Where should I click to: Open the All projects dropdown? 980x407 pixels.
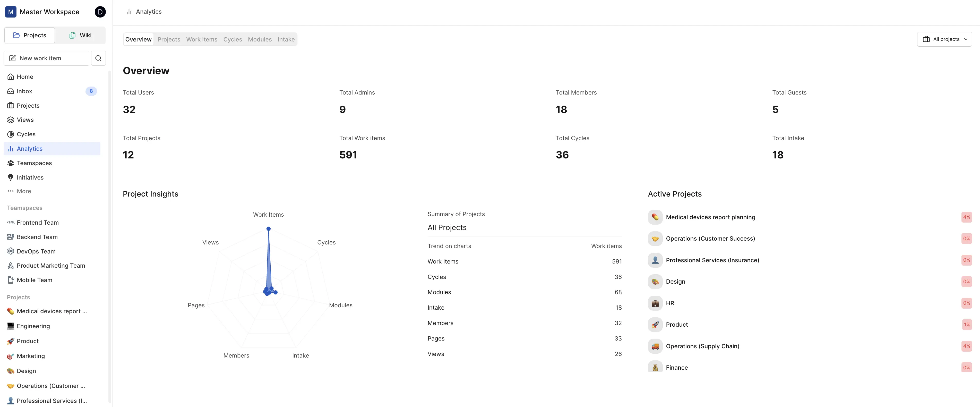[x=944, y=39]
